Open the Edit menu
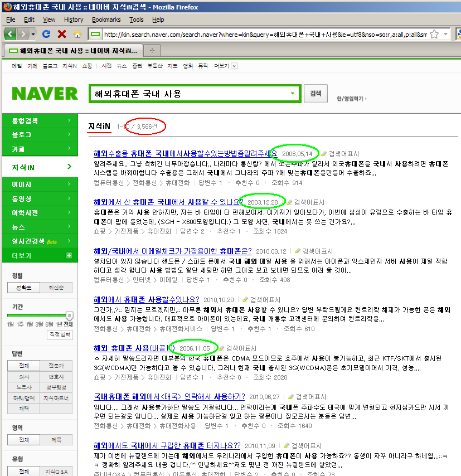The width and height of the screenshot is (461, 476). point(29,20)
